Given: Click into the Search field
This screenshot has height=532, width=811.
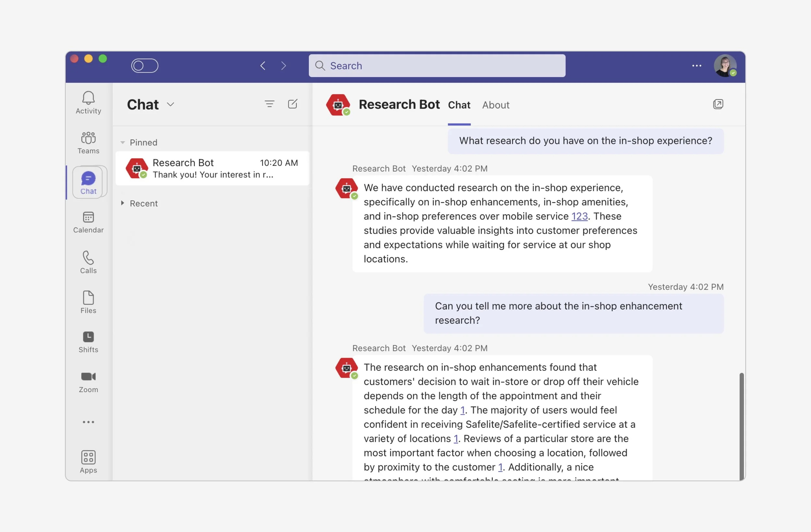Looking at the screenshot, I should [x=437, y=65].
